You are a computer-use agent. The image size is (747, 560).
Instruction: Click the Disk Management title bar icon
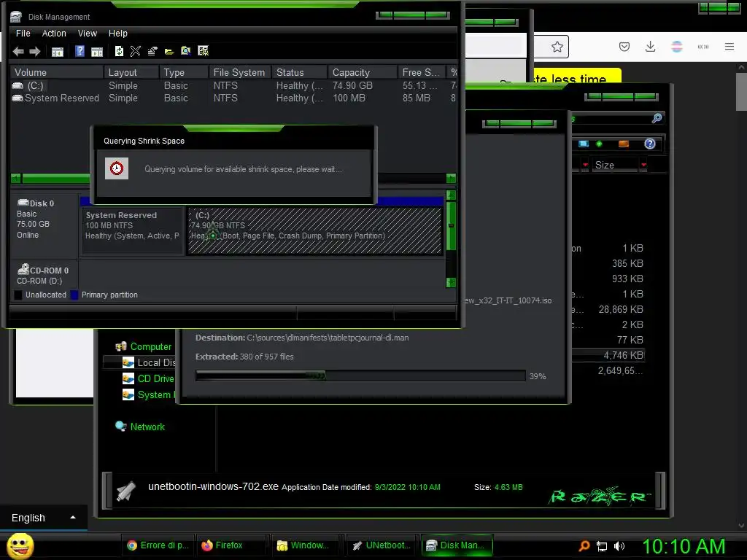pos(16,17)
